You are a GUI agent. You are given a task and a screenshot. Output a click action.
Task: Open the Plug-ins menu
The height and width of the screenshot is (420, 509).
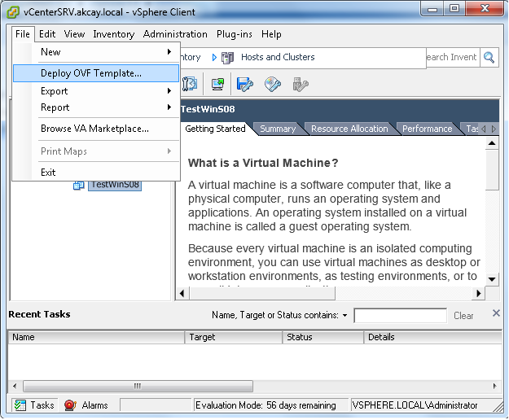235,34
